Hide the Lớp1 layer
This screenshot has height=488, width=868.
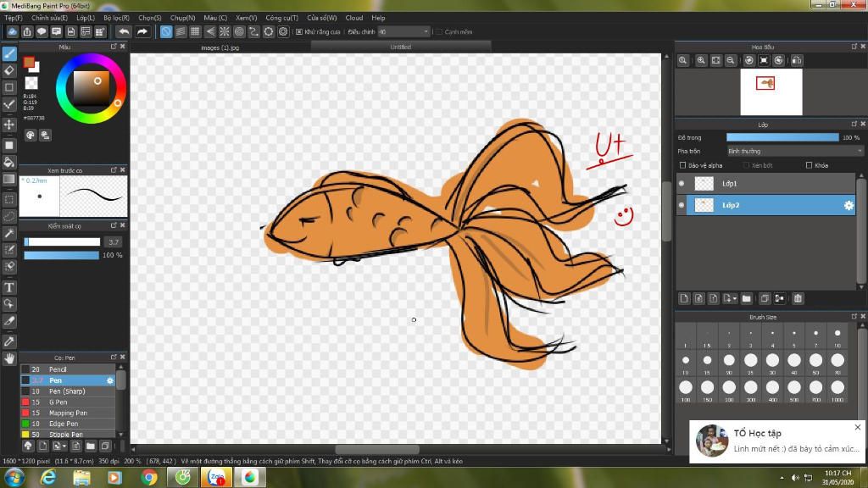(682, 184)
